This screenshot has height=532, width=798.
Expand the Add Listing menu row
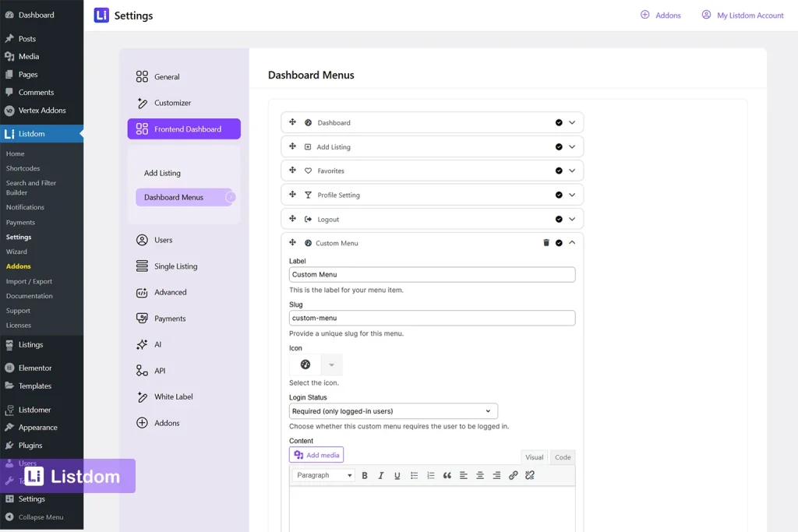(x=572, y=147)
